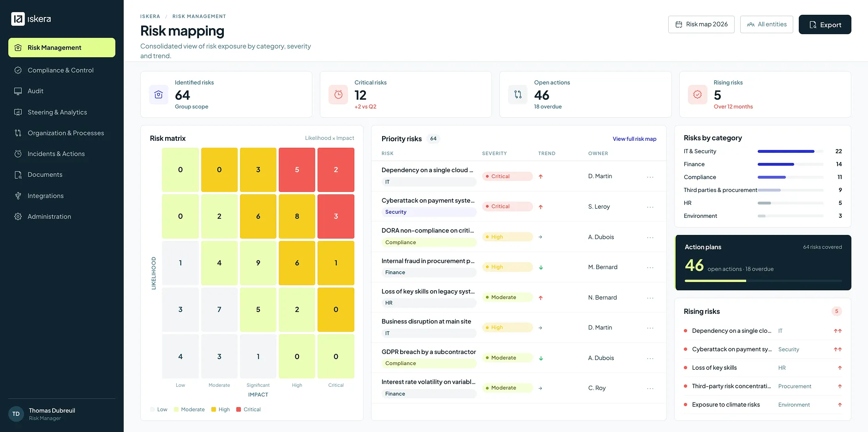Select the red matrix cell showing 5
The width and height of the screenshot is (868, 432).
297,170
